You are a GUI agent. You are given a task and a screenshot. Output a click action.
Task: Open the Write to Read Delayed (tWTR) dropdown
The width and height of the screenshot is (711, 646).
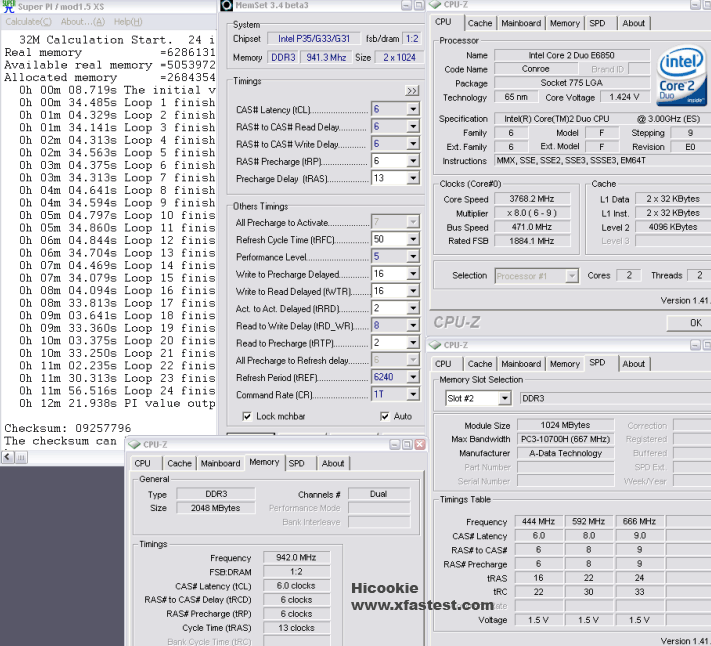[x=413, y=291]
